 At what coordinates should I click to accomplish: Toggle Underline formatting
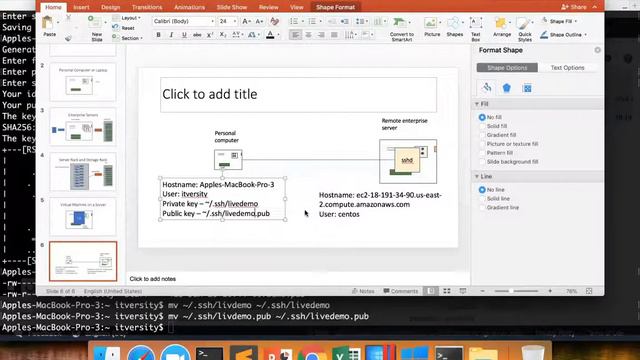pyautogui.click(x=184, y=35)
